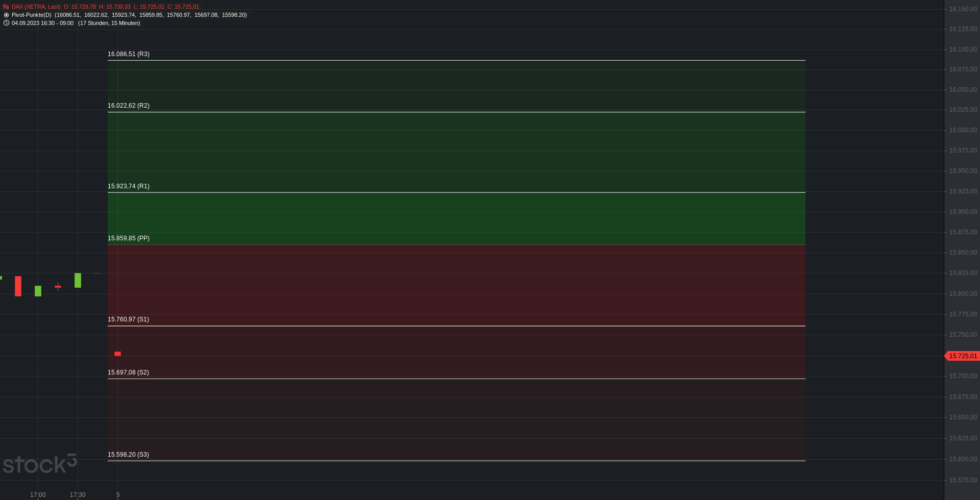Click the small red candle near 15.725
The image size is (980, 500).
point(117,354)
